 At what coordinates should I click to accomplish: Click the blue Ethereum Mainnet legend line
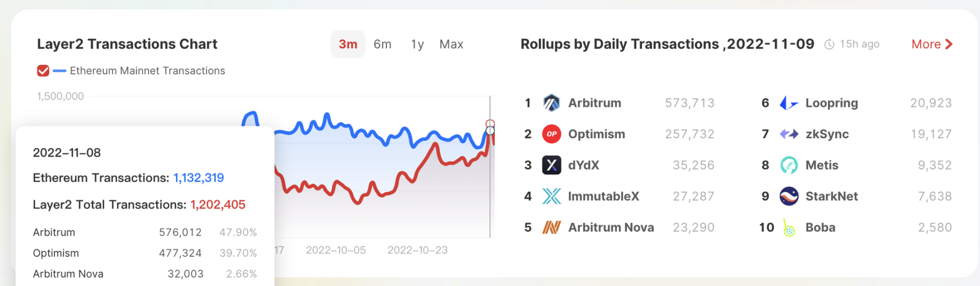(x=59, y=71)
